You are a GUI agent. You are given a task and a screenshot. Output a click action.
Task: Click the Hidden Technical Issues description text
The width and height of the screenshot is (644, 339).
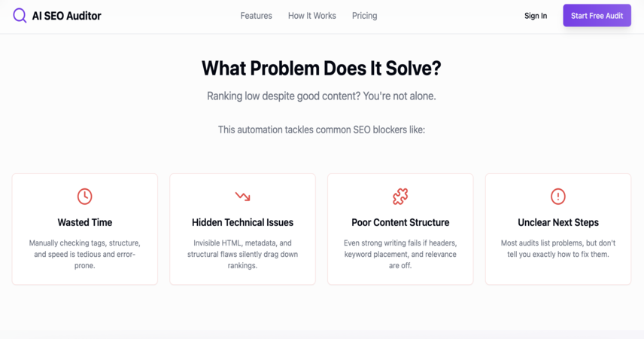coord(242,255)
